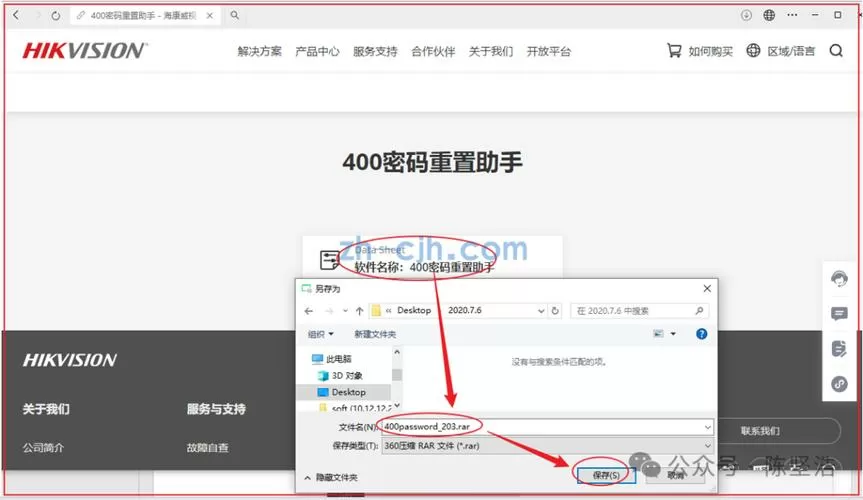The image size is (863, 500).
Task: Open the 服务支持 menu
Action: [x=375, y=52]
